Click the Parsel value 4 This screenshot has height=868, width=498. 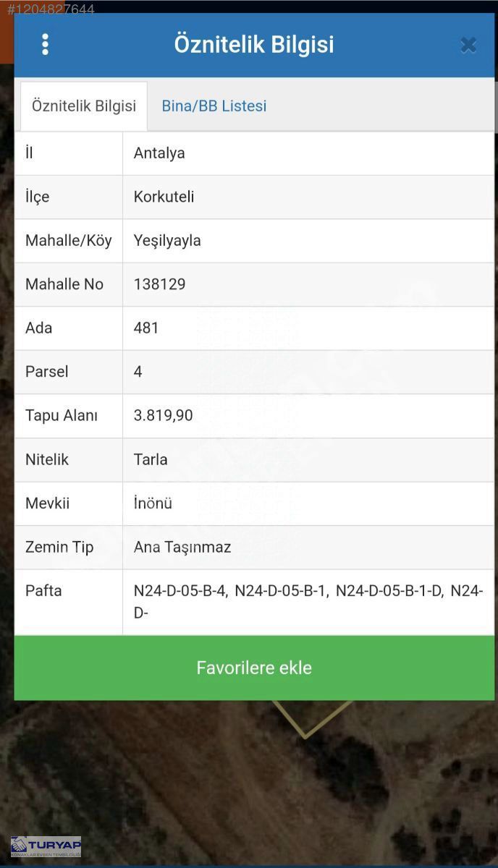click(x=138, y=372)
